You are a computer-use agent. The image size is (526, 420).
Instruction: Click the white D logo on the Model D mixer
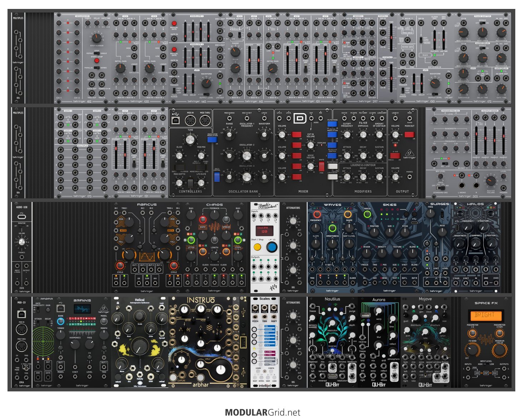pos(300,118)
